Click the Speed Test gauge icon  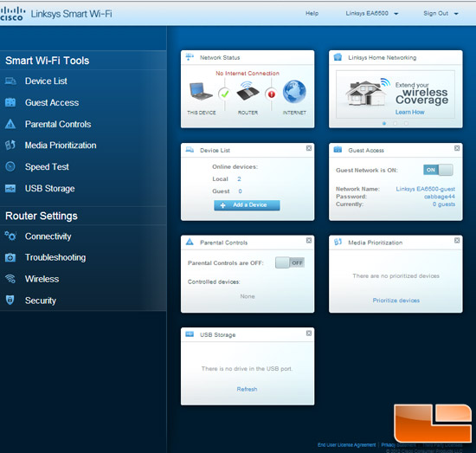10,166
